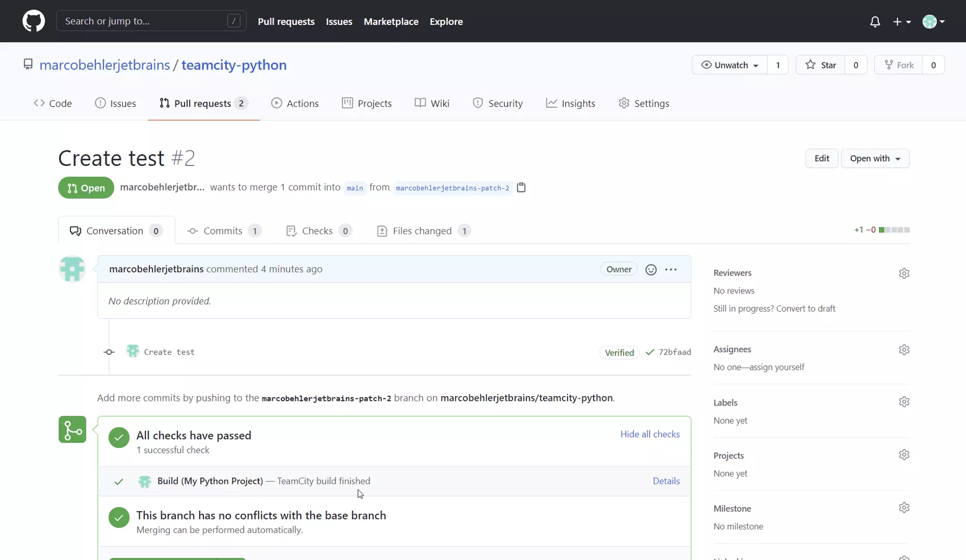This screenshot has height=560, width=966.
Task: Switch to the Commits tab
Action: (x=224, y=231)
